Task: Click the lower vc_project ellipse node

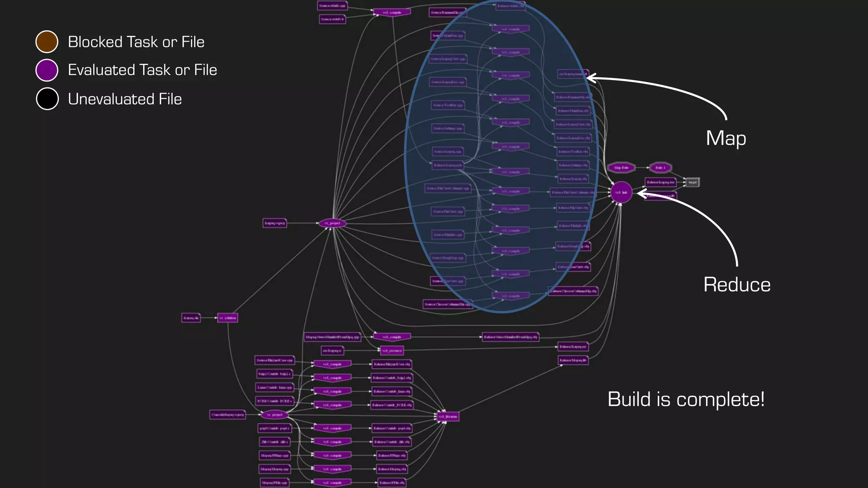Action: [274, 415]
